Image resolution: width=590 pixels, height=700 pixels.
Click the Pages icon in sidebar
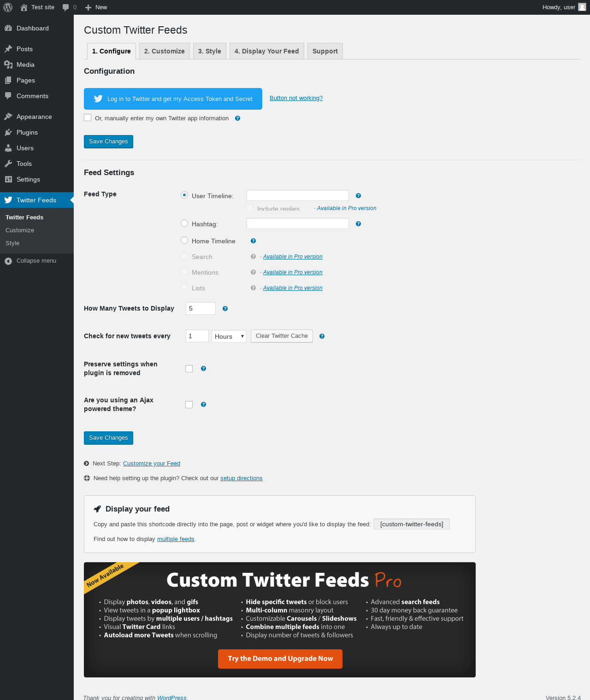tap(8, 80)
